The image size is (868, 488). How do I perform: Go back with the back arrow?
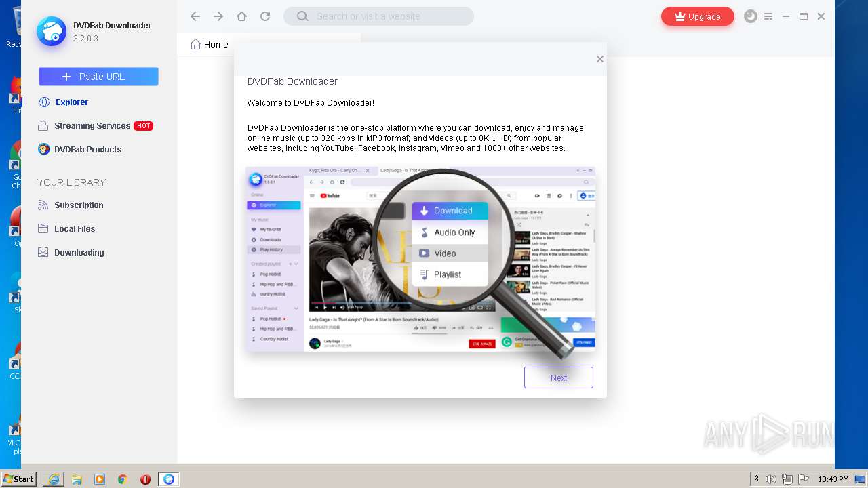(x=195, y=16)
